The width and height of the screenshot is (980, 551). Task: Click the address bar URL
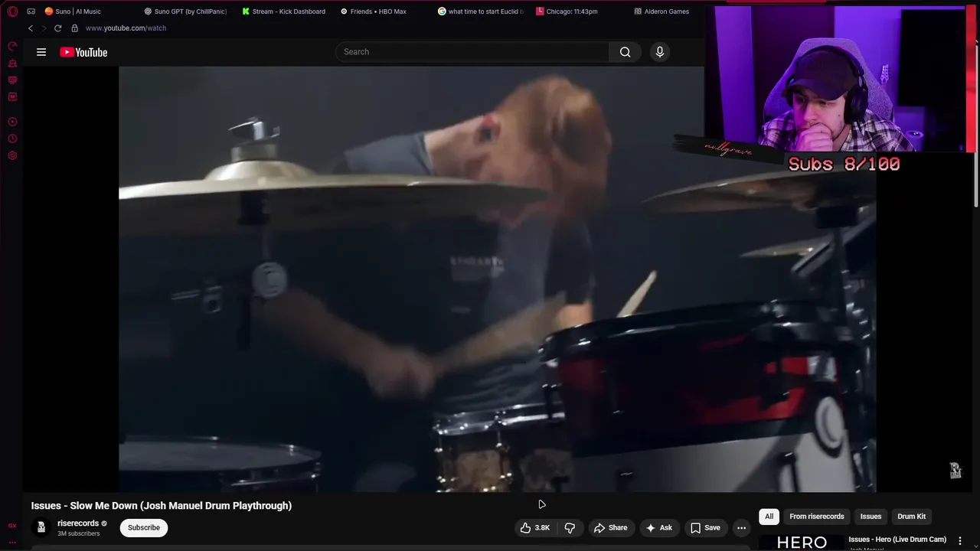126,28
